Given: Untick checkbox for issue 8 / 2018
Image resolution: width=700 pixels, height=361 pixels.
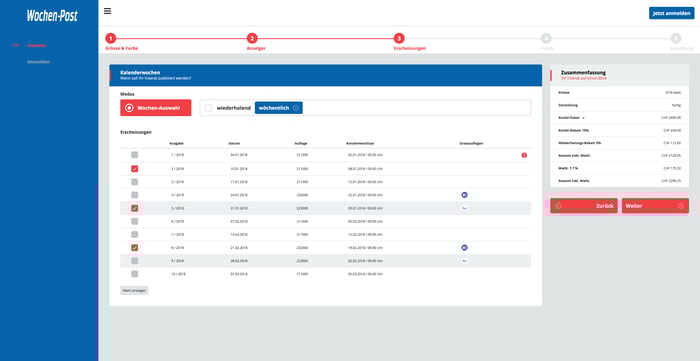Looking at the screenshot, I should tap(134, 247).
